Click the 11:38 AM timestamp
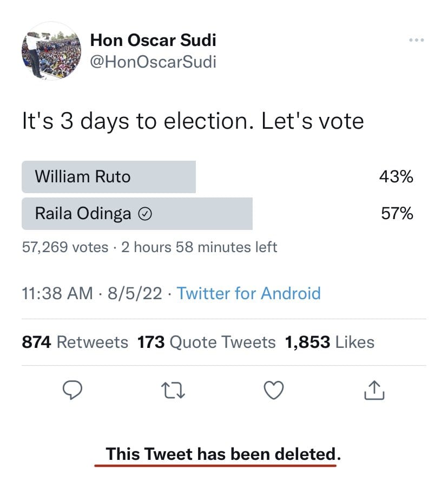448x488 pixels. click(57, 293)
